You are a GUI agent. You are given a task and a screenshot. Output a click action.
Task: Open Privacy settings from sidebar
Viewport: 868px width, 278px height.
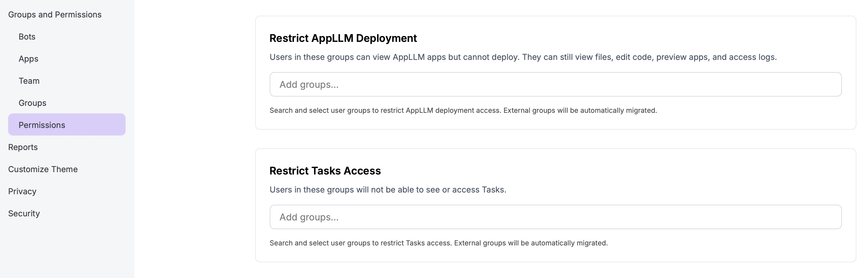[x=22, y=191]
